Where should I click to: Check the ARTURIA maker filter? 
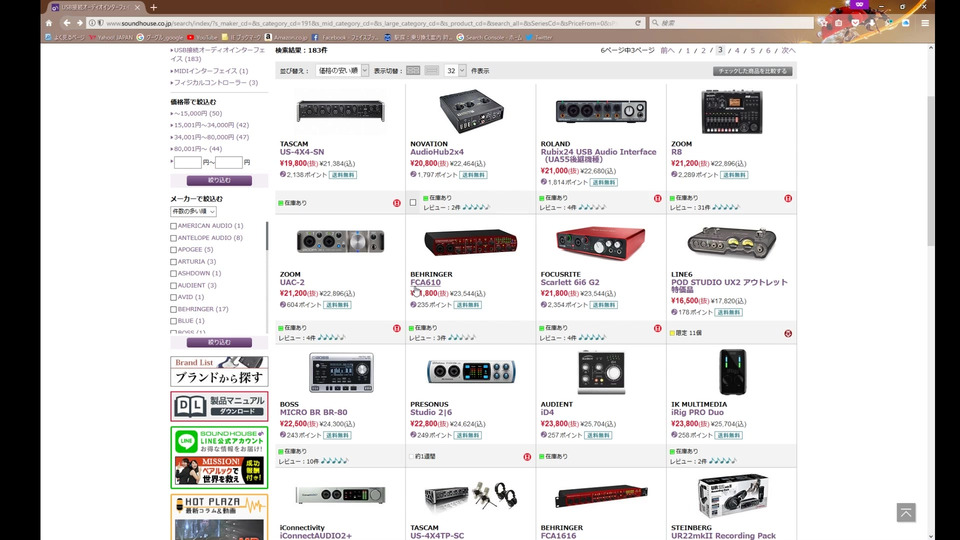pyautogui.click(x=173, y=262)
